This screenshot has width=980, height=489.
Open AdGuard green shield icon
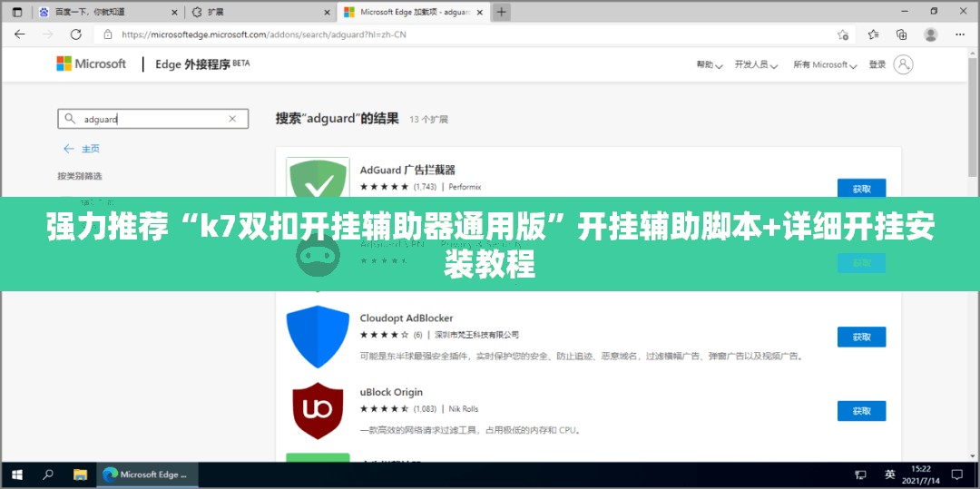coord(318,177)
